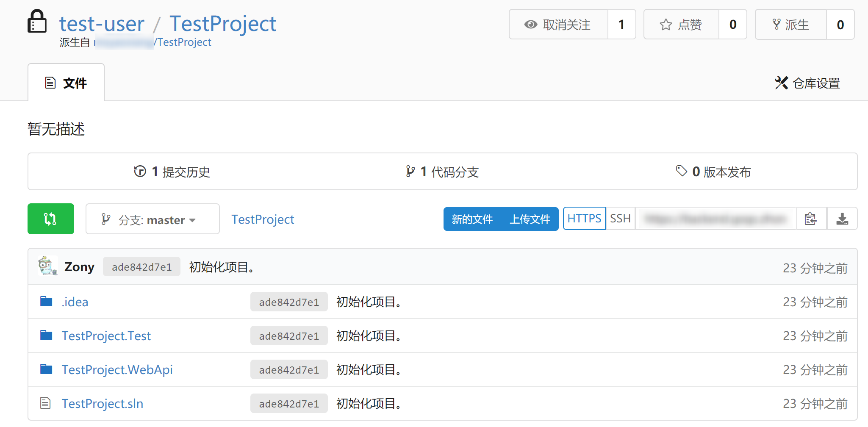Click the clone URL input field
The width and height of the screenshot is (868, 427).
tap(716, 219)
